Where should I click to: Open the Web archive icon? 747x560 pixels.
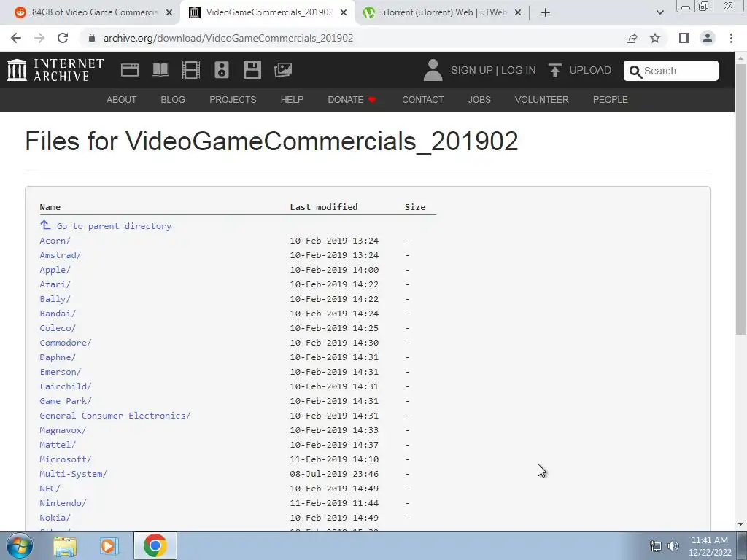point(130,70)
